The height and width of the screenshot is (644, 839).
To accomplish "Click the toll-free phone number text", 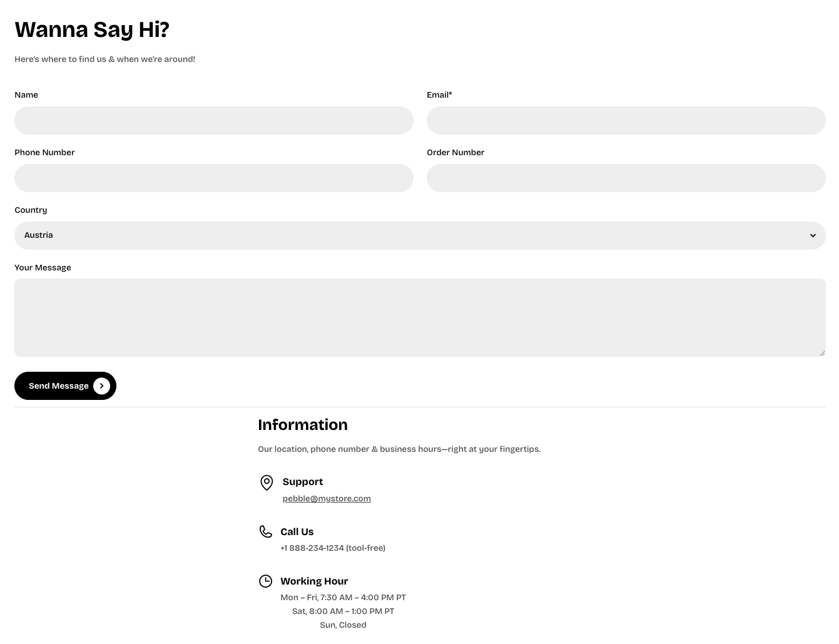I will tap(333, 548).
